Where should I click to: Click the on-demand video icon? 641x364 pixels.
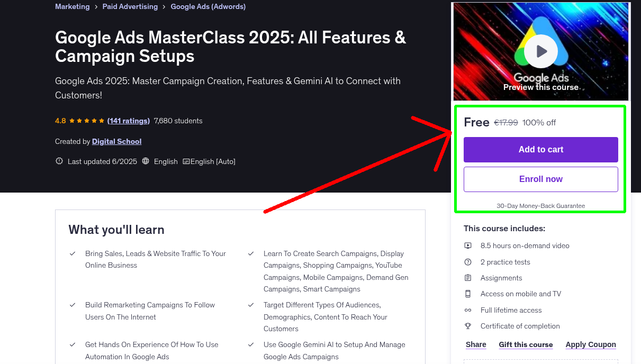pos(468,245)
